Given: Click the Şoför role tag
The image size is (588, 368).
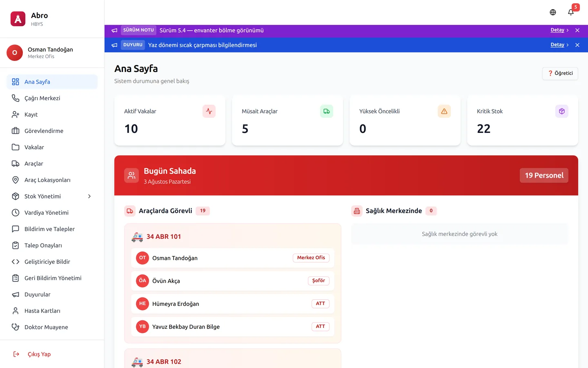Looking at the screenshot, I should click(x=318, y=280).
